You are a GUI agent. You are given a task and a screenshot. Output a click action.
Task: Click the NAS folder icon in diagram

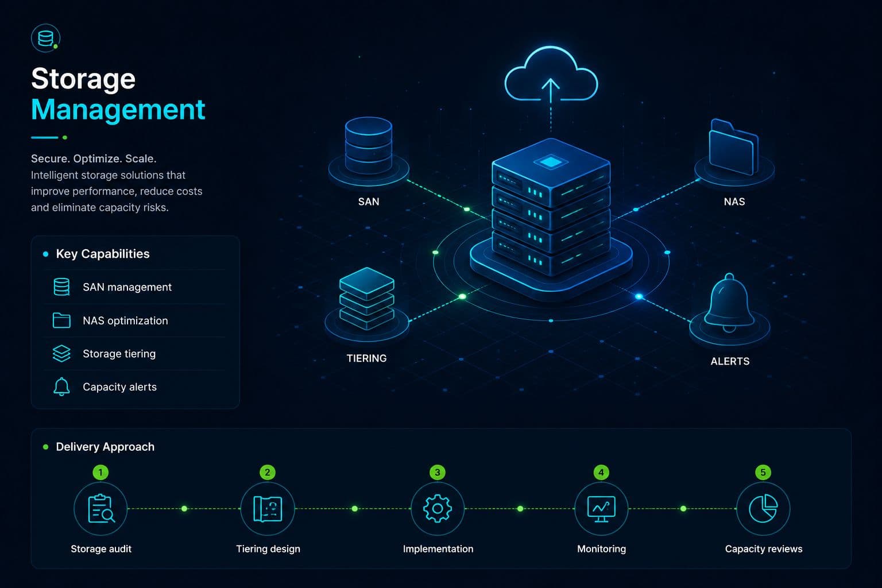click(733, 147)
